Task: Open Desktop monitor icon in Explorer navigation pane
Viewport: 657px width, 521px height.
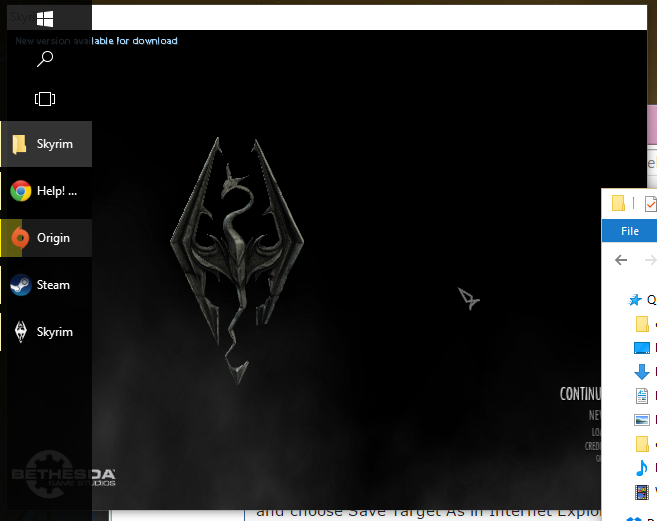Action: [x=642, y=348]
